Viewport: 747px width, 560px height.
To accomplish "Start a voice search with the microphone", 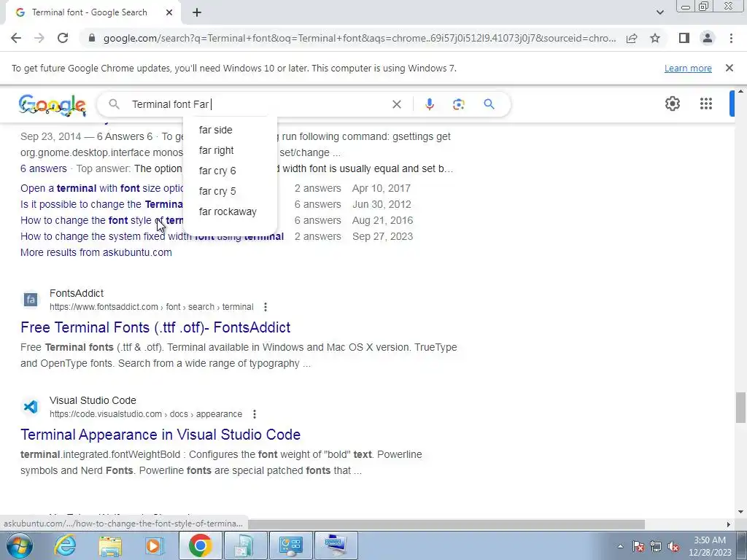I will click(x=429, y=104).
